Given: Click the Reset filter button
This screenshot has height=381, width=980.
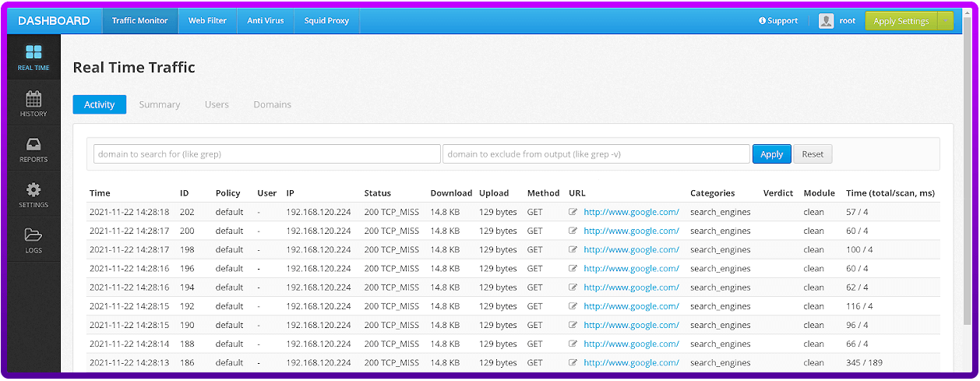Looking at the screenshot, I should click(x=813, y=154).
